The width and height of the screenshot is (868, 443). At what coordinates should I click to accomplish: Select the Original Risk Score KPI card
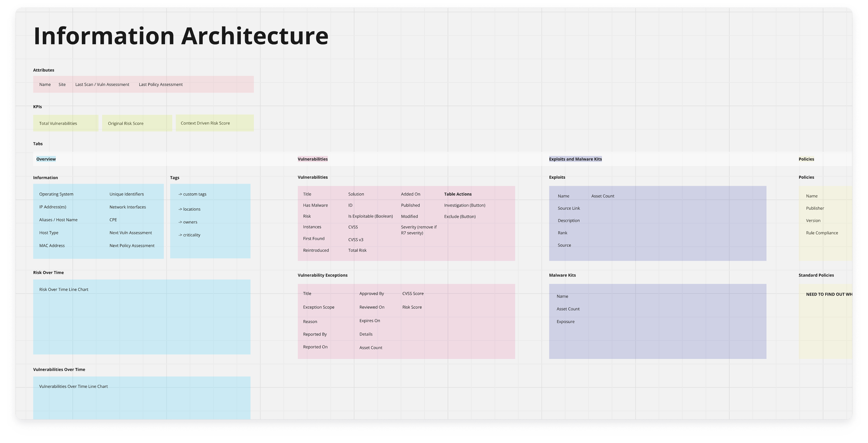click(x=137, y=123)
